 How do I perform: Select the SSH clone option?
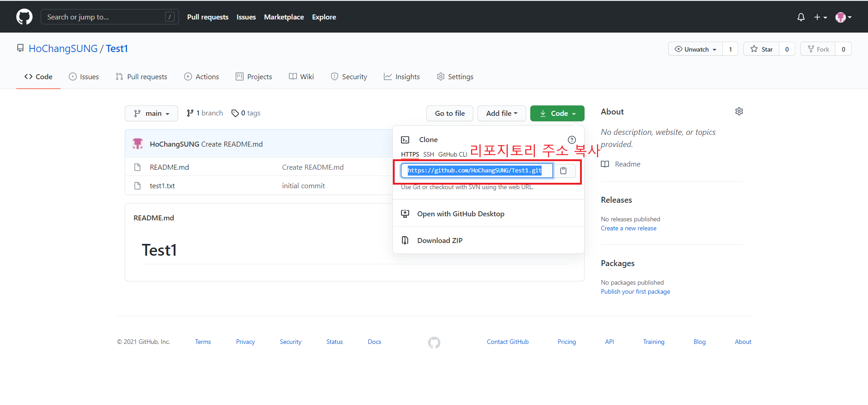[x=429, y=154]
